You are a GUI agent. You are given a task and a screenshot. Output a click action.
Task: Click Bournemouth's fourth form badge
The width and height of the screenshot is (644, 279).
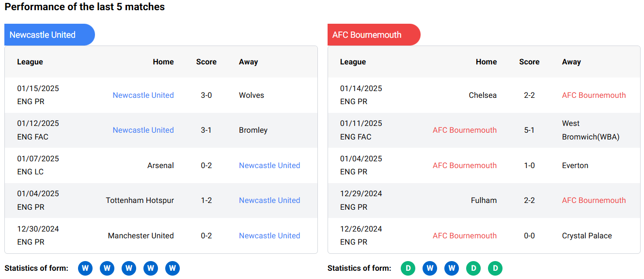click(x=473, y=268)
